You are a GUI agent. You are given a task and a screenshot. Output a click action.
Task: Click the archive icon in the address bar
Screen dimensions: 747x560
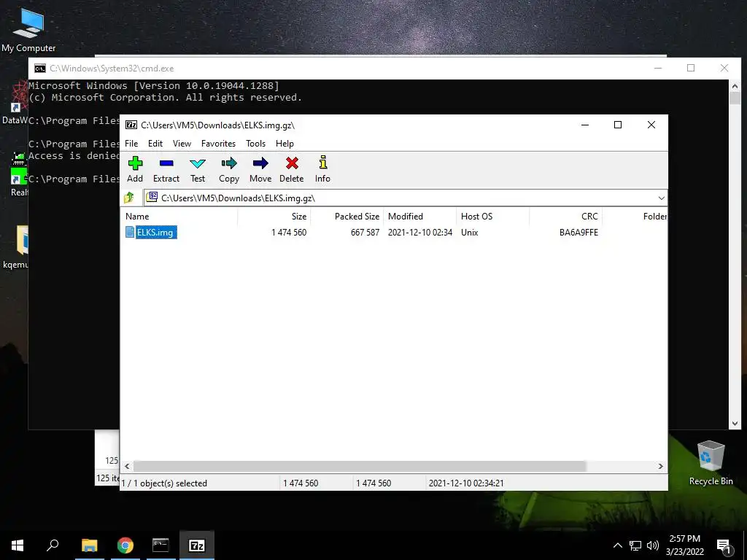(152, 197)
